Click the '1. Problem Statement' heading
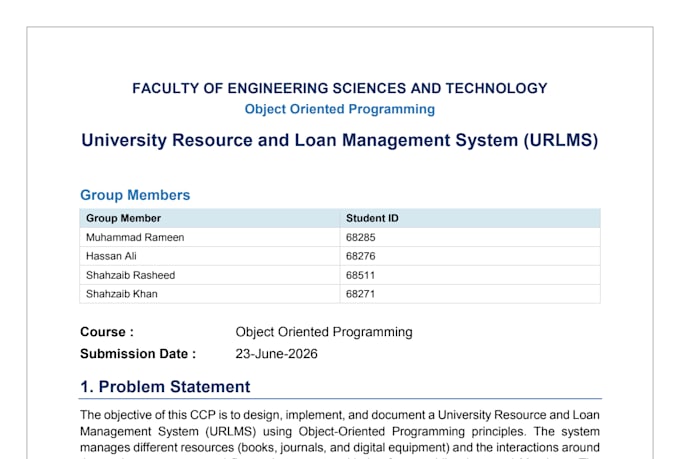 tap(165, 387)
